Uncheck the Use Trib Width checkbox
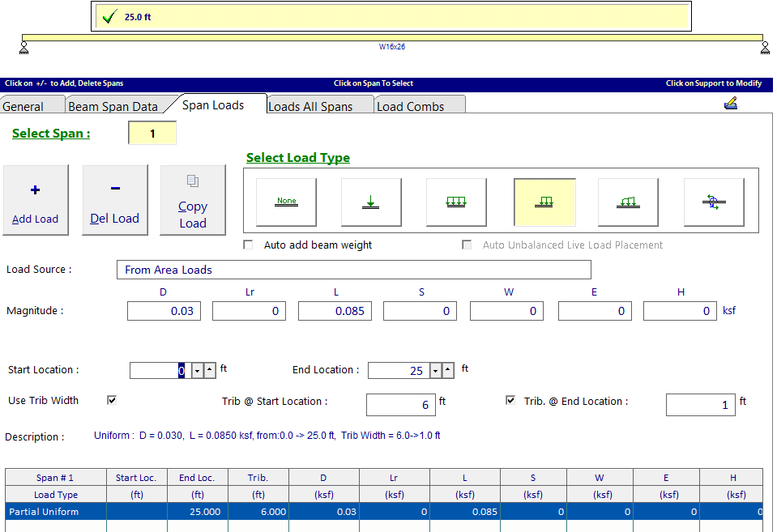 point(112,400)
